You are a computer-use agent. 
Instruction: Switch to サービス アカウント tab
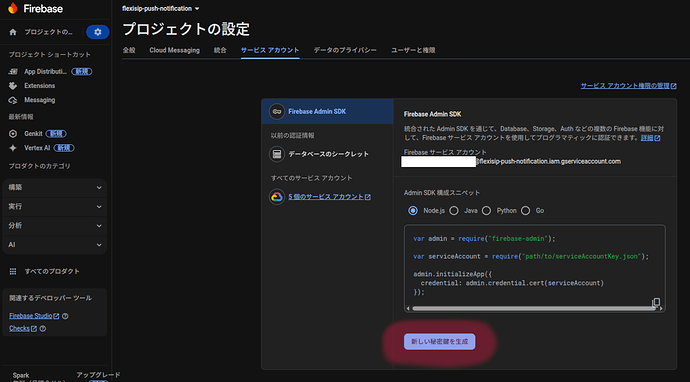(270, 50)
